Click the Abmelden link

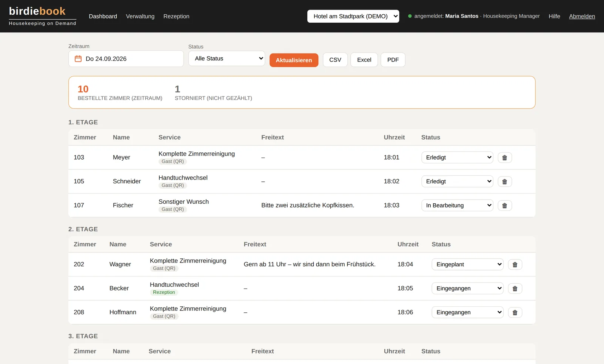(x=582, y=16)
